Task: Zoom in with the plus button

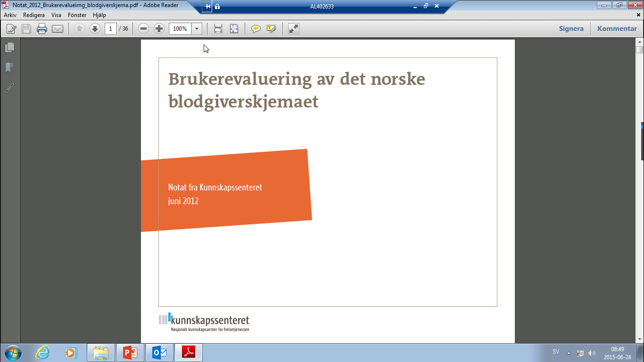Action: click(159, 29)
